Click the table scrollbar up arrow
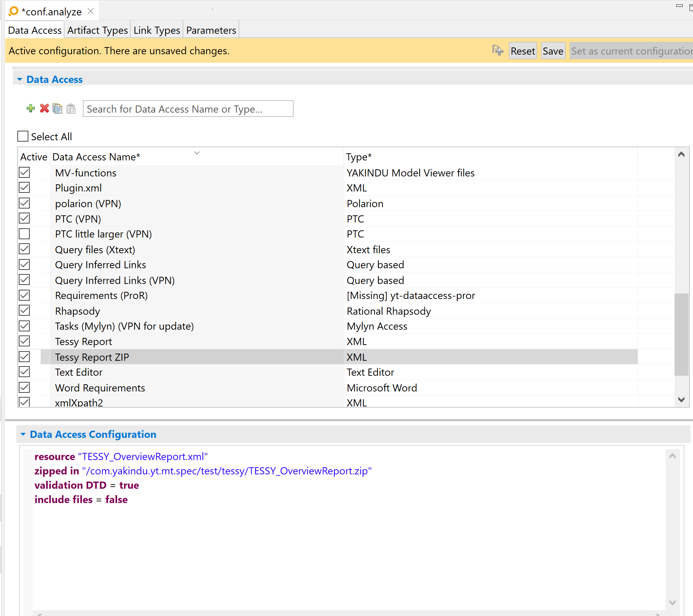This screenshot has width=693, height=616. (x=681, y=154)
